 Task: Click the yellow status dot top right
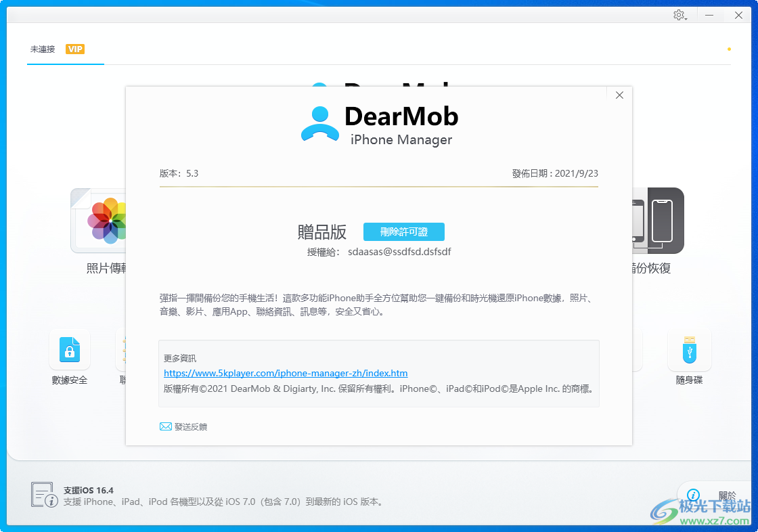click(729, 49)
